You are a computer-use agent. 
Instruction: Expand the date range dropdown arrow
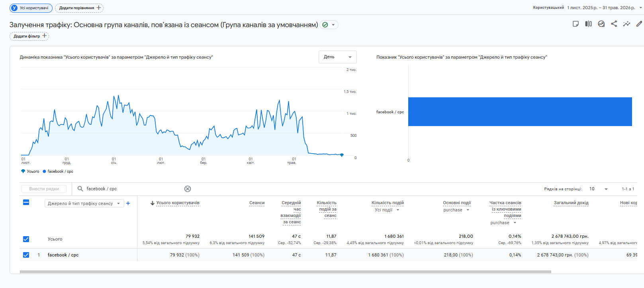(x=640, y=8)
